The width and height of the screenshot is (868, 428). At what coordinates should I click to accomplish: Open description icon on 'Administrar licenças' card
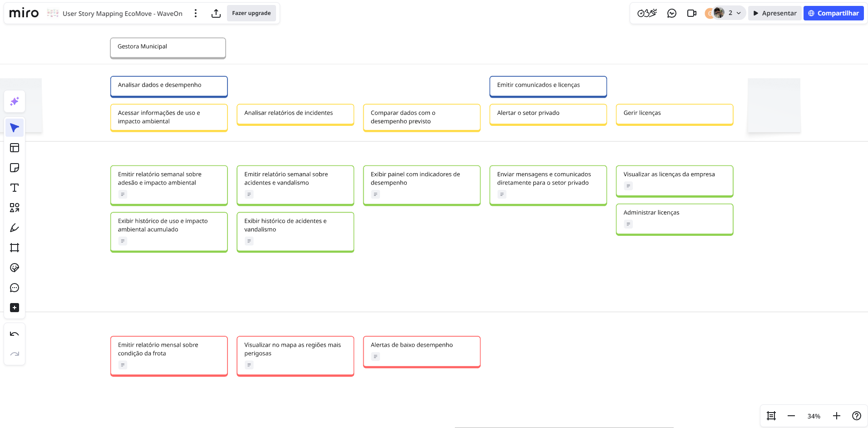pos(628,224)
